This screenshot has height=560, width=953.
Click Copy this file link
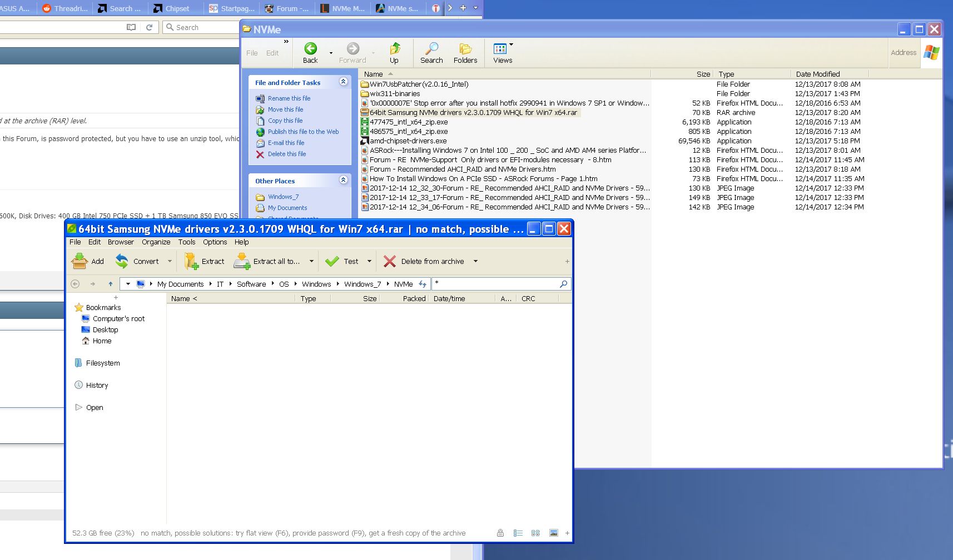coord(285,121)
